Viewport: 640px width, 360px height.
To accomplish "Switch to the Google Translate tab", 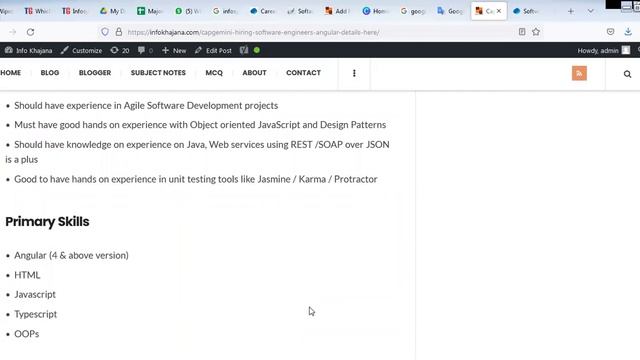I will (450, 11).
